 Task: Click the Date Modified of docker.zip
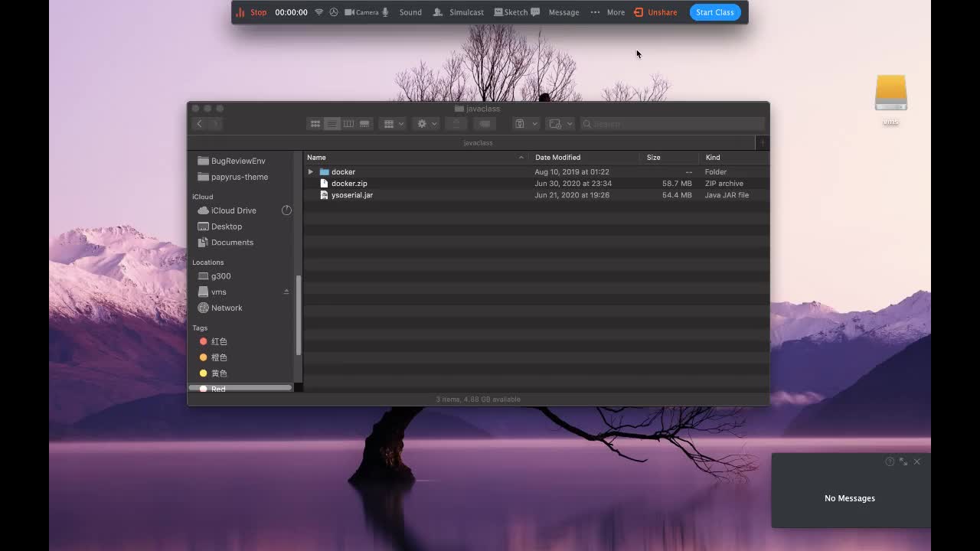pos(573,184)
